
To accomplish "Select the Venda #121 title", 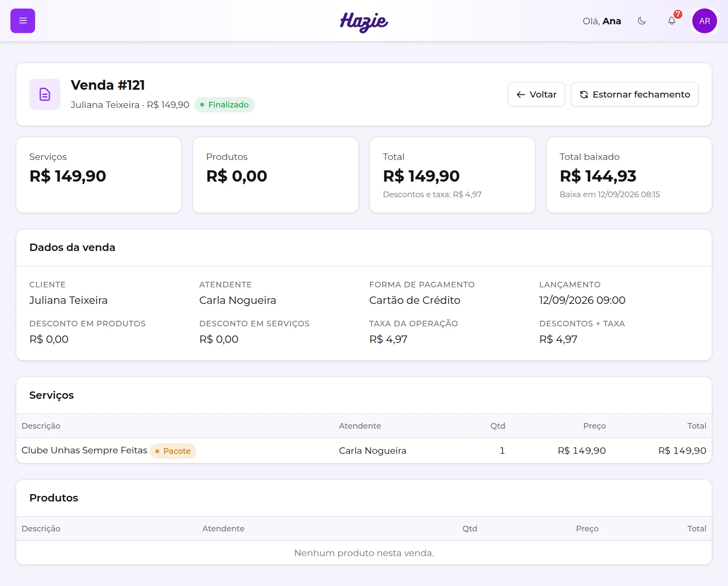I will coord(108,85).
